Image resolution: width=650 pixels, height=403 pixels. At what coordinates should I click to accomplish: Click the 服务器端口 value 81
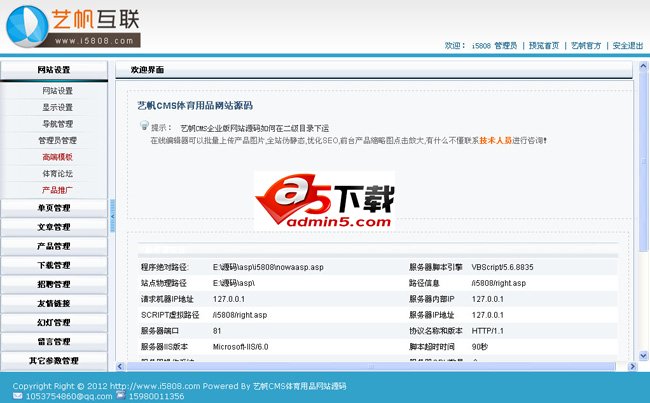click(x=217, y=331)
